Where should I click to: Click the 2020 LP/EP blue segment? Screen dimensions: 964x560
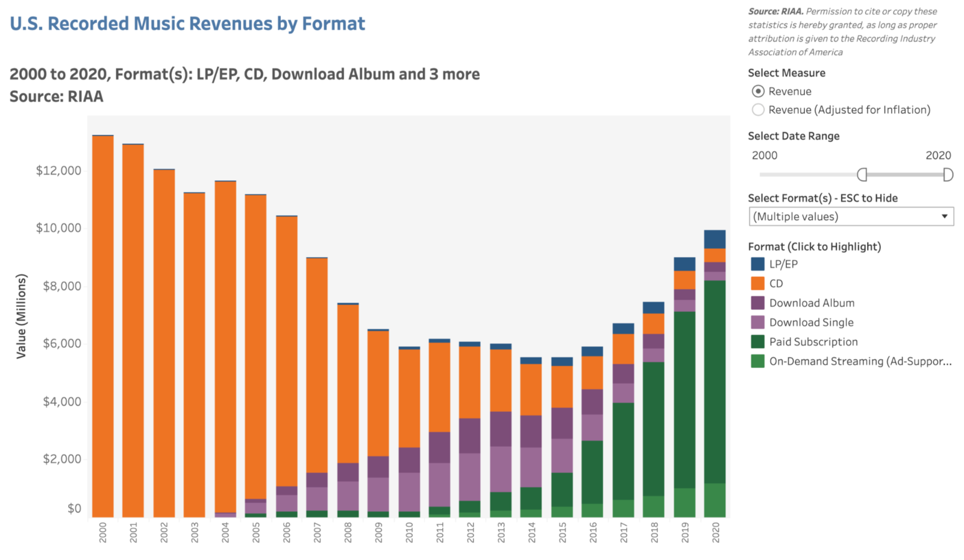pyautogui.click(x=715, y=239)
